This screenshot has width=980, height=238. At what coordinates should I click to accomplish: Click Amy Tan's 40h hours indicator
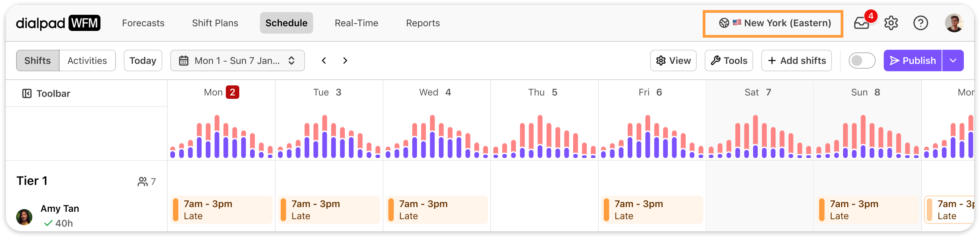[59, 223]
